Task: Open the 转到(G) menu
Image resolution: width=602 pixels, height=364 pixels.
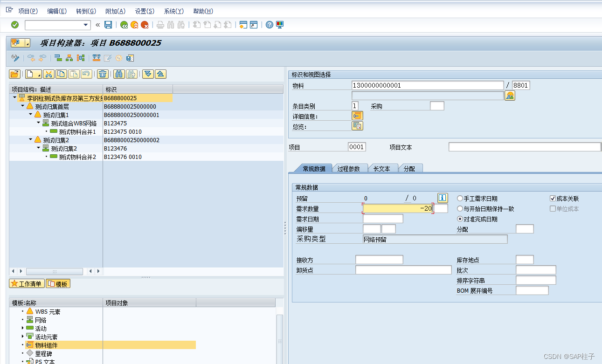Action: click(86, 11)
